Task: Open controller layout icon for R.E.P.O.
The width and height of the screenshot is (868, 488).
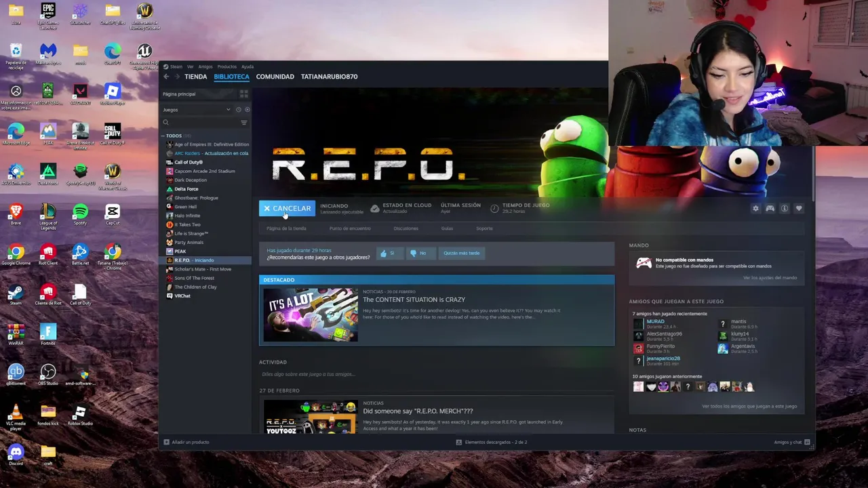Action: (770, 209)
